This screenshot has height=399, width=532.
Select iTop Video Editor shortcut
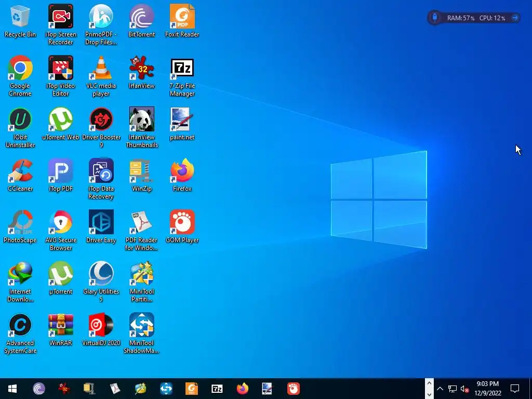tap(60, 76)
